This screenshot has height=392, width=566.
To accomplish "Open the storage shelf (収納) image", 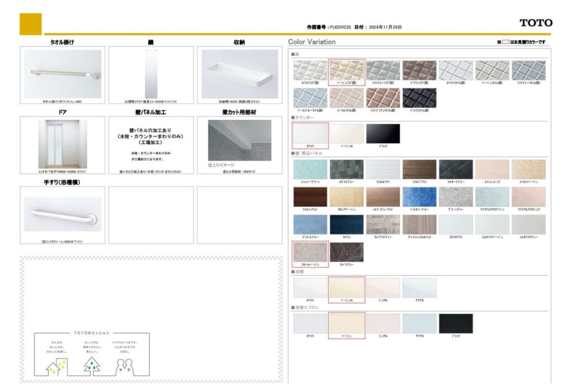I will click(x=239, y=74).
